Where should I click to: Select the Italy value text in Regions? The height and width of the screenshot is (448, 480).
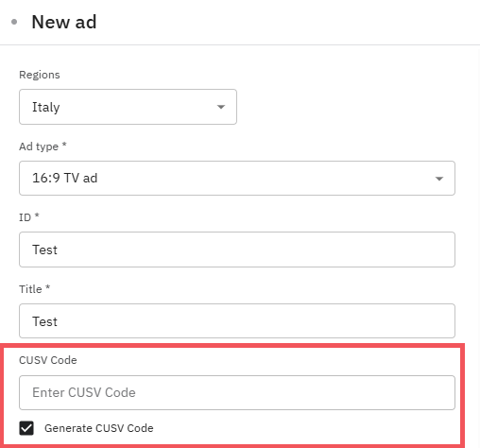coord(46,107)
